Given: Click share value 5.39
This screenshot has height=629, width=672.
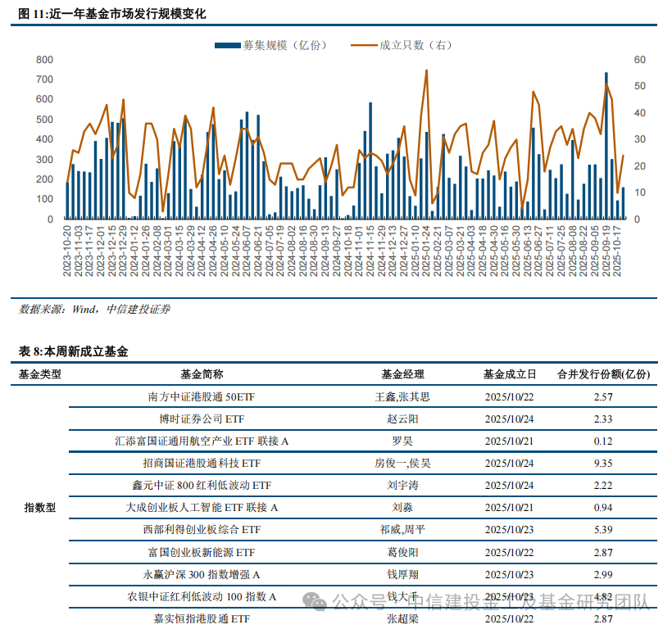Looking at the screenshot, I should coord(603,530).
